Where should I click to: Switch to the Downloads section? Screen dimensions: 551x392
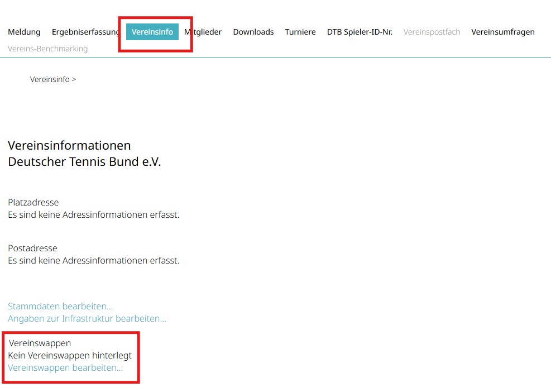[253, 32]
